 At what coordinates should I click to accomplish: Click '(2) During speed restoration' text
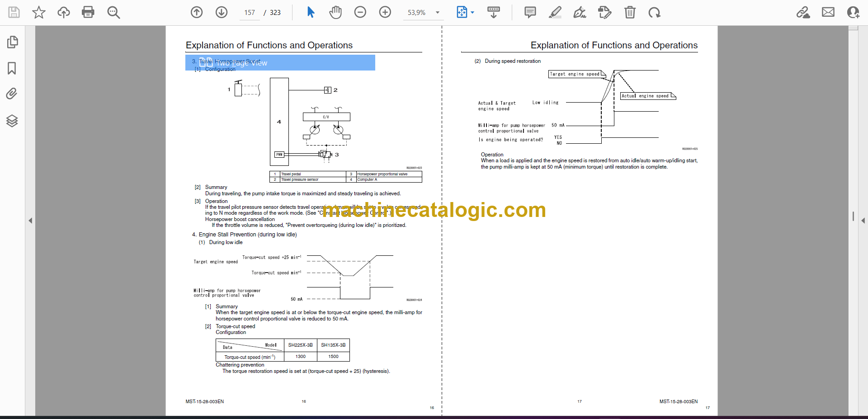[x=507, y=61]
